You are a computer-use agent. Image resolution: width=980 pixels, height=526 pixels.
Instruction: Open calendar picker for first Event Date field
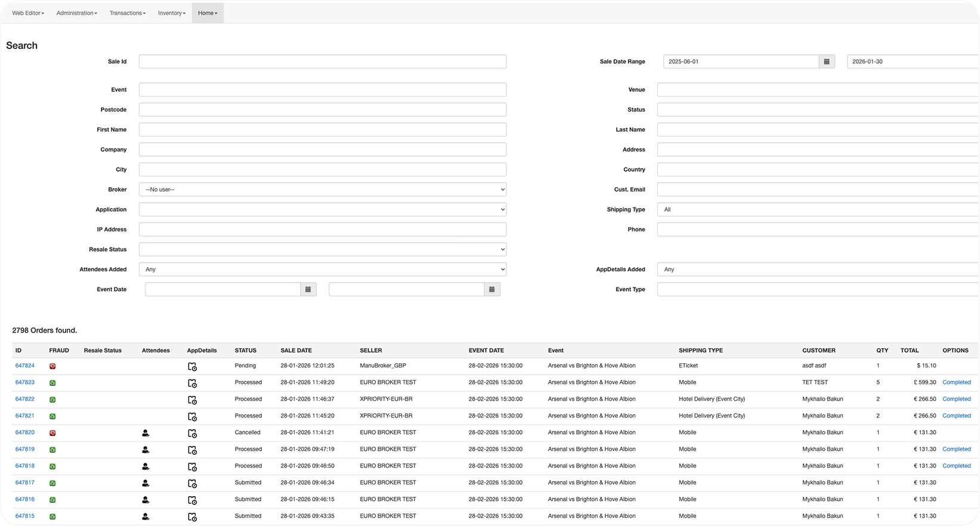tap(308, 289)
